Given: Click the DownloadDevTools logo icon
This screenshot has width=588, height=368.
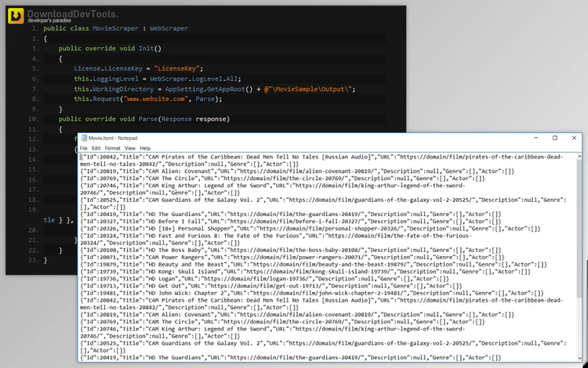Looking at the screenshot, I should click(x=16, y=16).
